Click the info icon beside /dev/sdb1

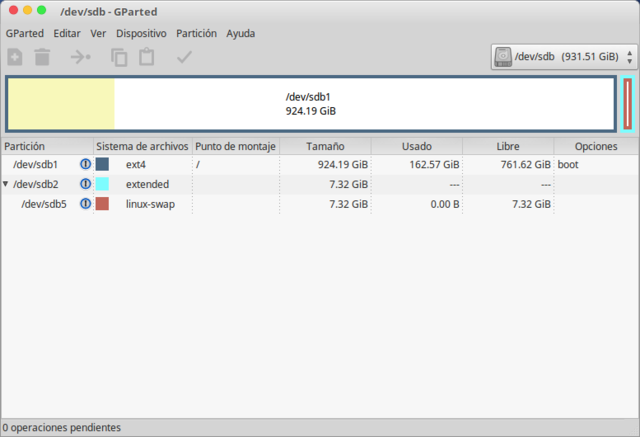(85, 164)
